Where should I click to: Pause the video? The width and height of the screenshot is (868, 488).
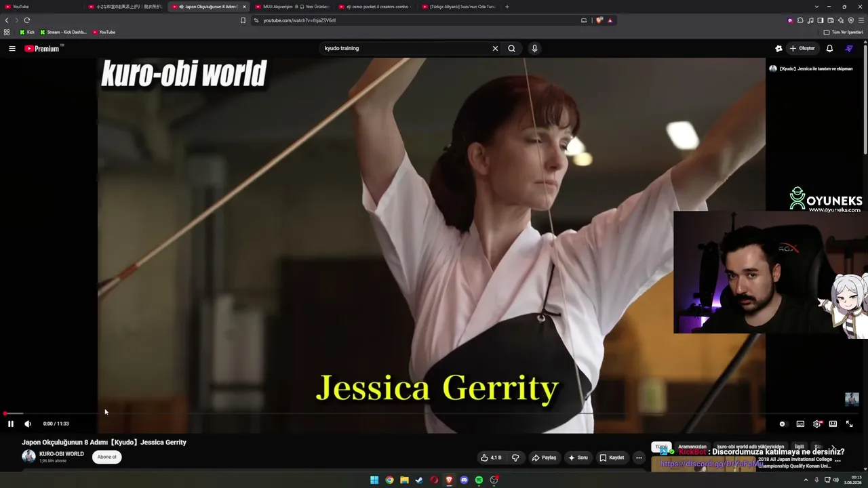(11, 424)
